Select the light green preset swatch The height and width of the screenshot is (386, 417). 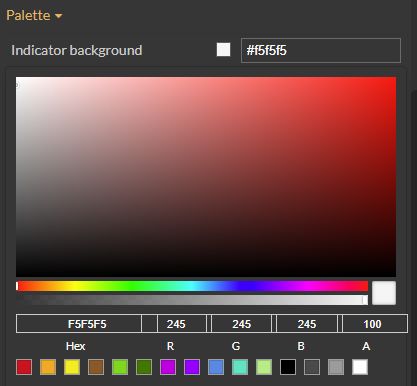pos(120,367)
